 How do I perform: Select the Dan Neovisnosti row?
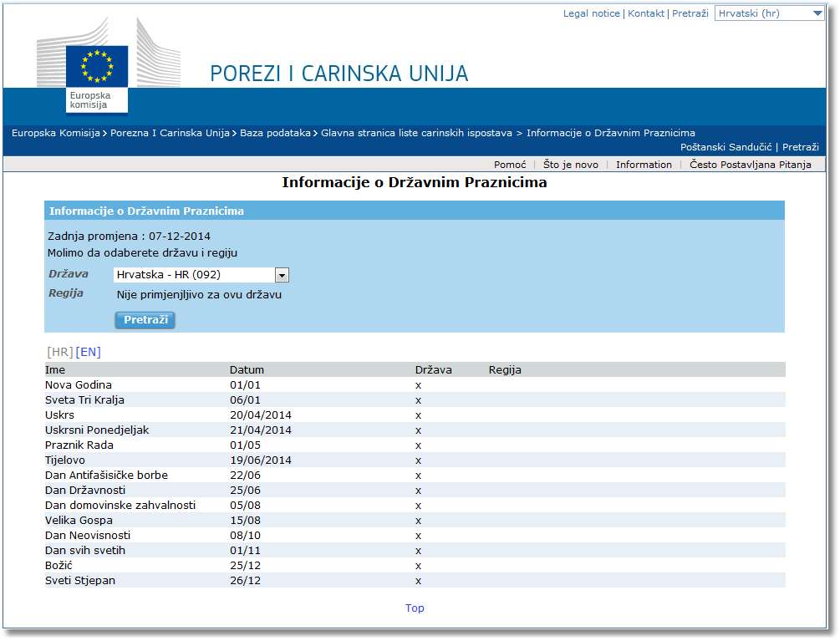415,534
